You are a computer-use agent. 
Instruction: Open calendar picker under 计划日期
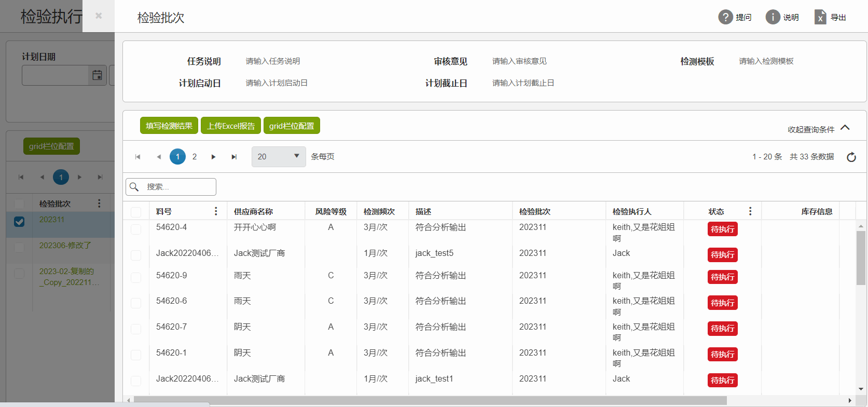97,75
